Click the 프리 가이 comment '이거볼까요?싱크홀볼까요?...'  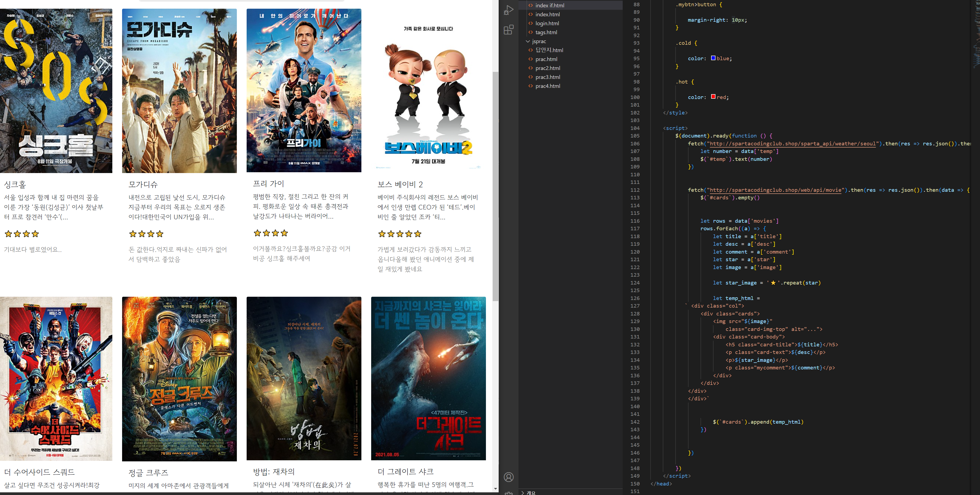pos(302,254)
